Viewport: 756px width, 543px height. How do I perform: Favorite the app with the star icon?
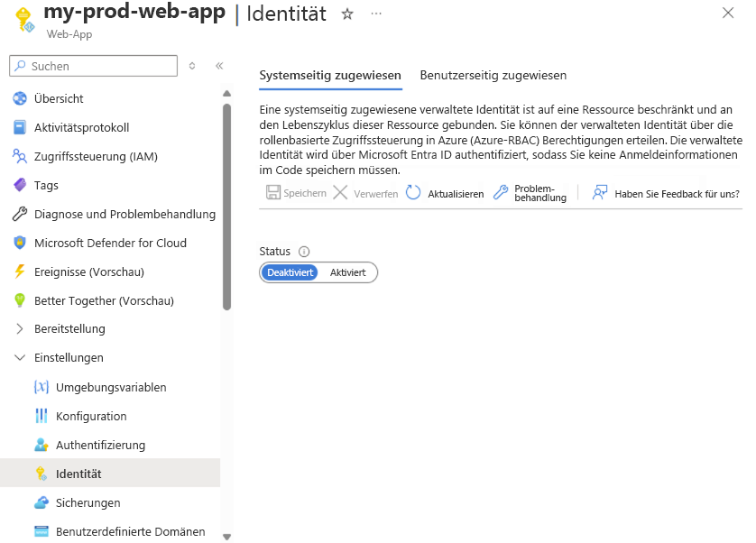click(347, 14)
